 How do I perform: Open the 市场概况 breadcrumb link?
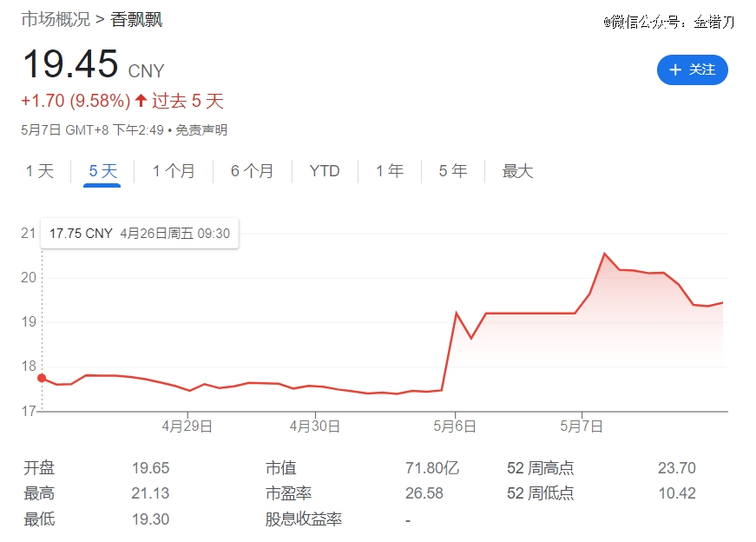click(56, 19)
